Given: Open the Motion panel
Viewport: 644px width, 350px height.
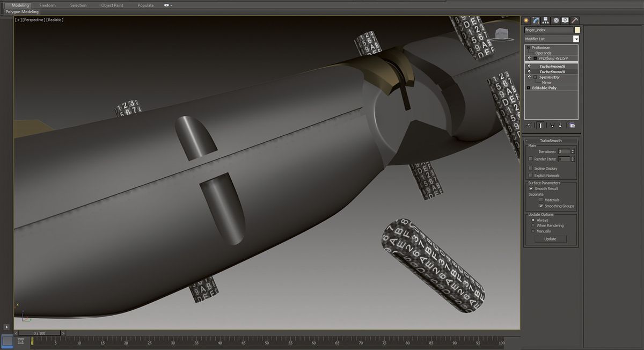Looking at the screenshot, I should click(x=555, y=20).
